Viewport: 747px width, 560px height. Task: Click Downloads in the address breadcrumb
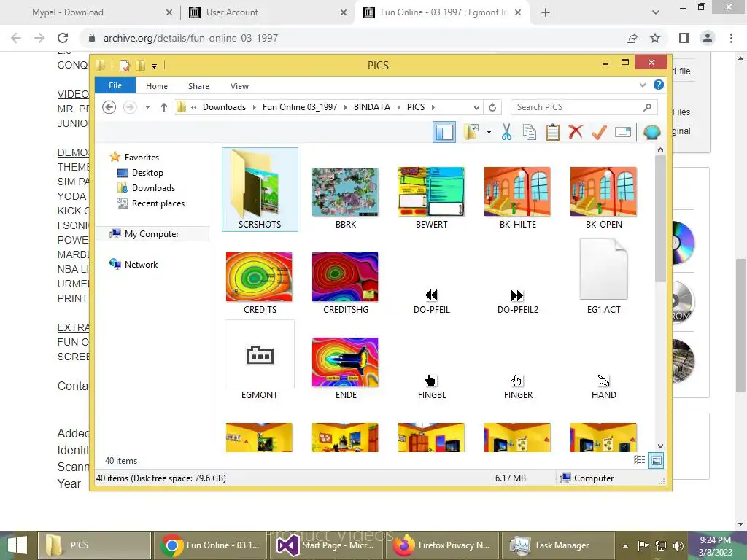225,107
